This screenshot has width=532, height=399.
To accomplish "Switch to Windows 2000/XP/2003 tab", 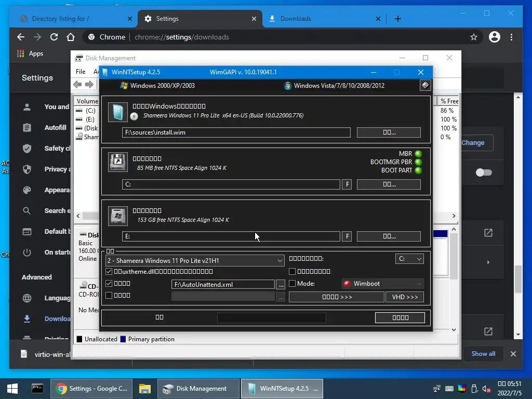I will point(158,86).
